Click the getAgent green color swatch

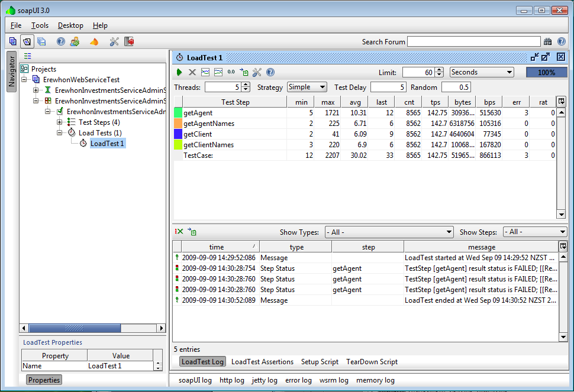[178, 112]
